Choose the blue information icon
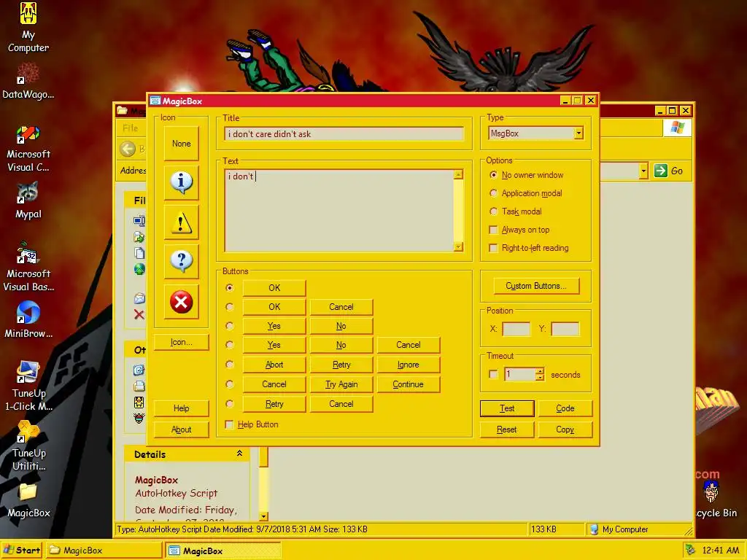This screenshot has height=560, width=747. (181, 183)
